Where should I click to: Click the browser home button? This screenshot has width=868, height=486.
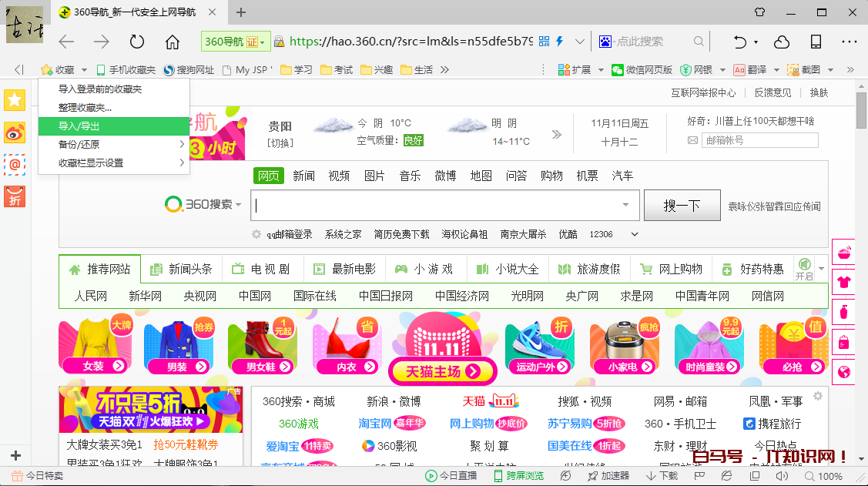(x=173, y=42)
